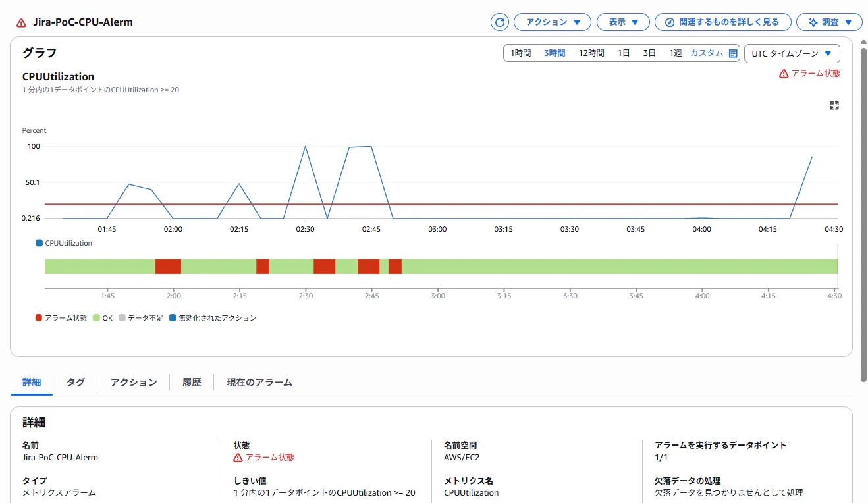
Task: Click the 欠落データを見つかりませんとして処理 value
Action: 729,492
